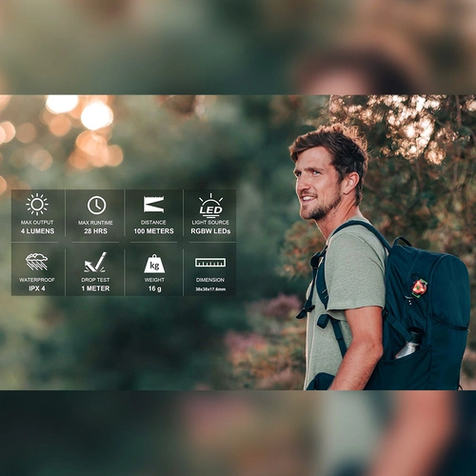Click the 4 LUMENS text
This screenshot has height=476, width=476.
[37, 231]
